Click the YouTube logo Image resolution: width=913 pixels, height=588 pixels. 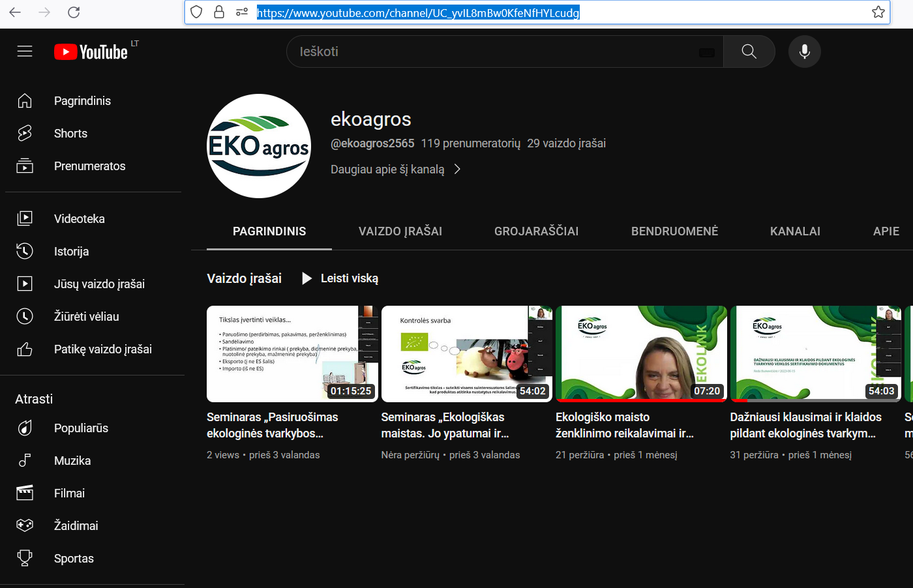click(x=91, y=51)
